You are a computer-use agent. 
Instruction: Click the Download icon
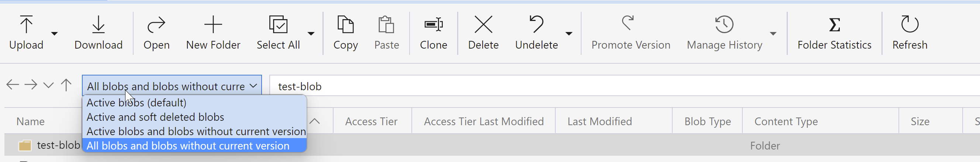coord(99,24)
